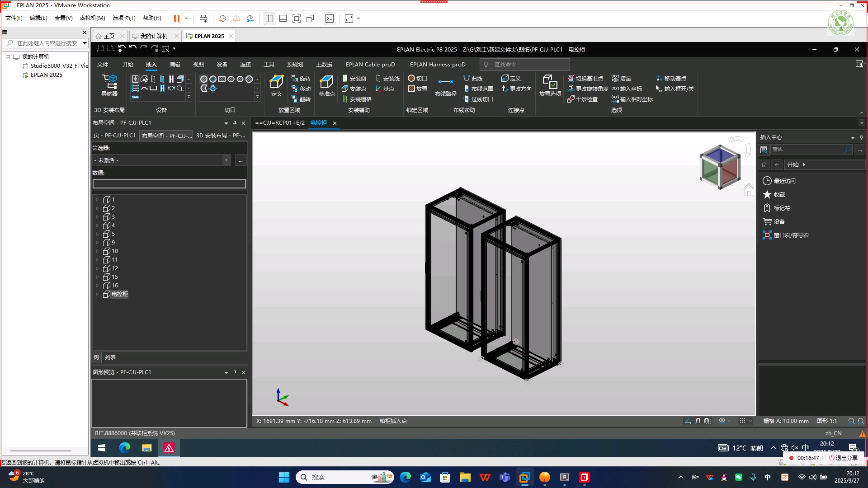Switch to the 3D 安装布局 panel tab

tap(220, 136)
